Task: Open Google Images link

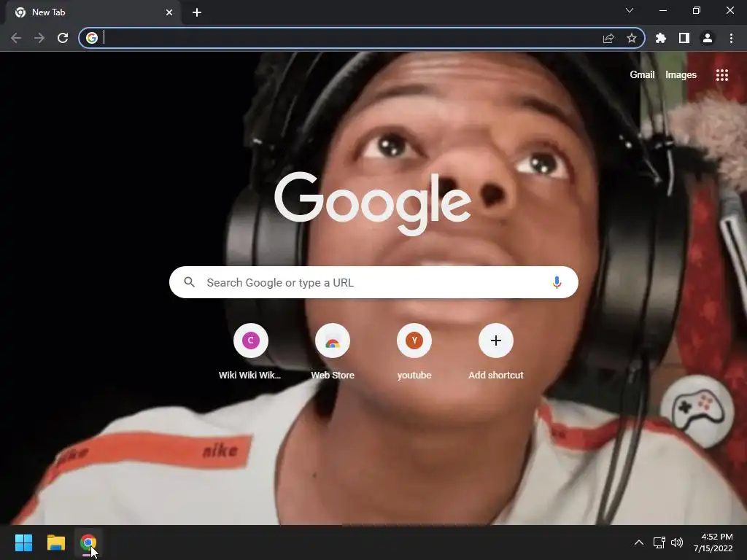Action: click(x=681, y=75)
